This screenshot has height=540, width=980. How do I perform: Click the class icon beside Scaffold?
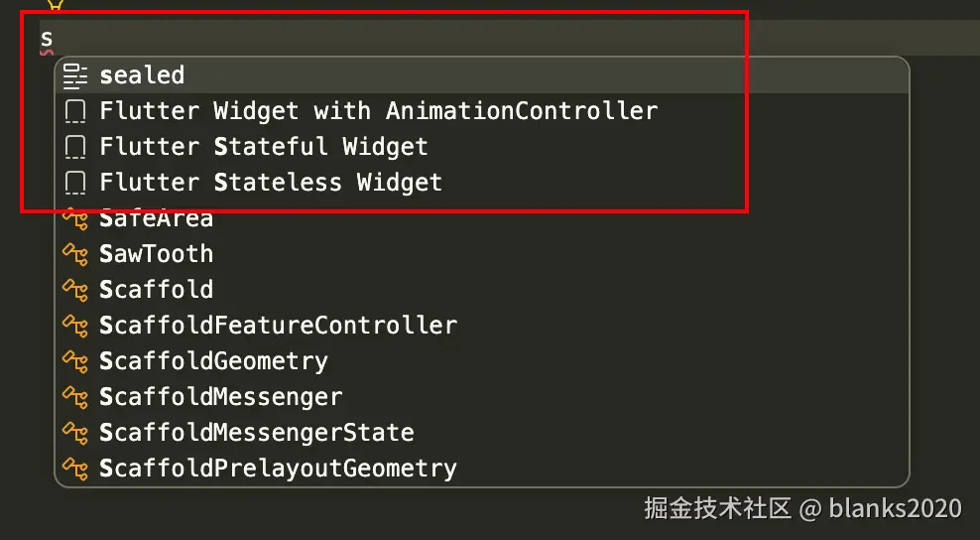click(75, 290)
